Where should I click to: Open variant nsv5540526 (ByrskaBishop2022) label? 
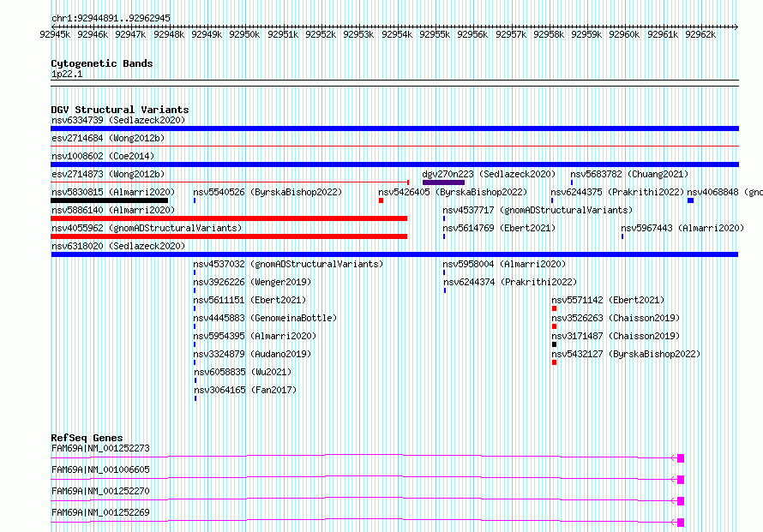click(x=267, y=192)
